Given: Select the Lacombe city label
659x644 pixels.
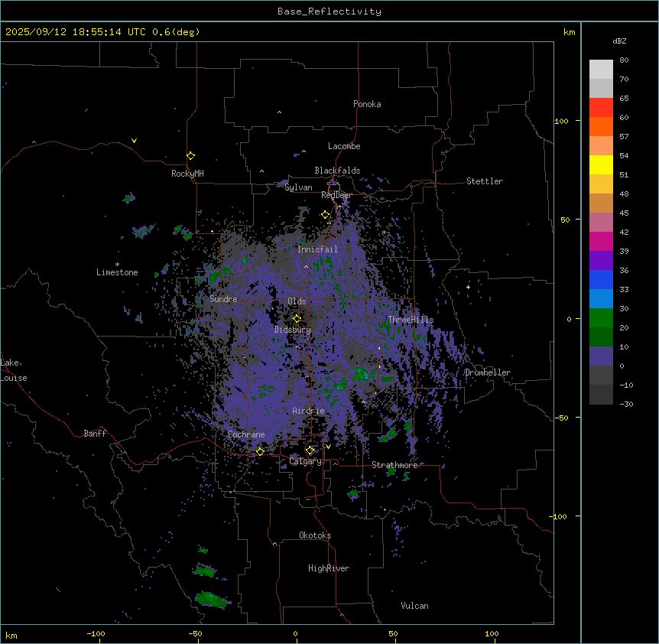Looking at the screenshot, I should point(344,146).
